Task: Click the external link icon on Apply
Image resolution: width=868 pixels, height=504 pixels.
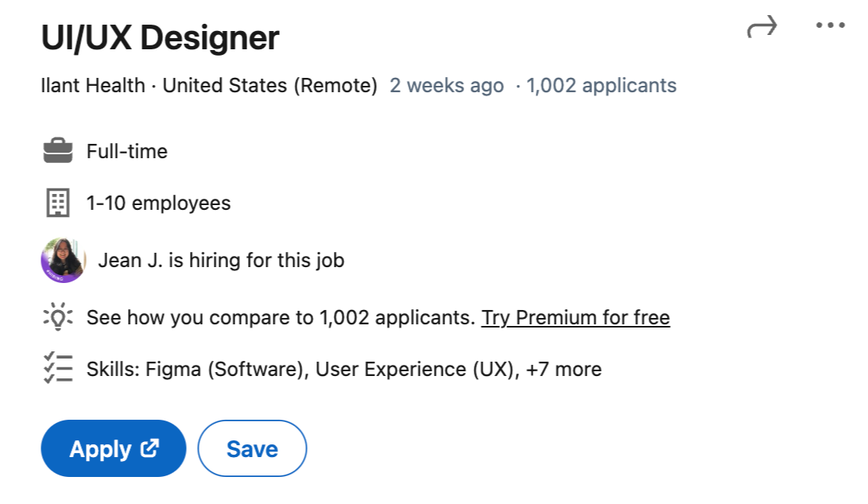Action: [x=150, y=448]
